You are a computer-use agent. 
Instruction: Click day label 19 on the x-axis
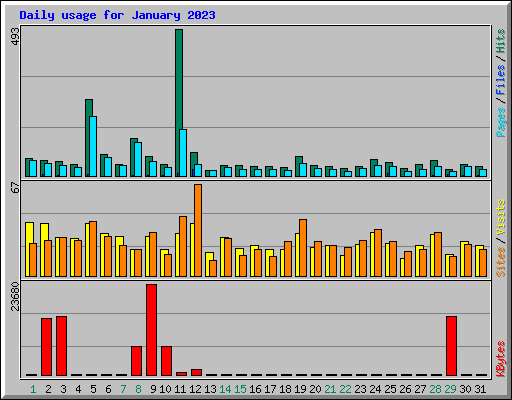300,389
